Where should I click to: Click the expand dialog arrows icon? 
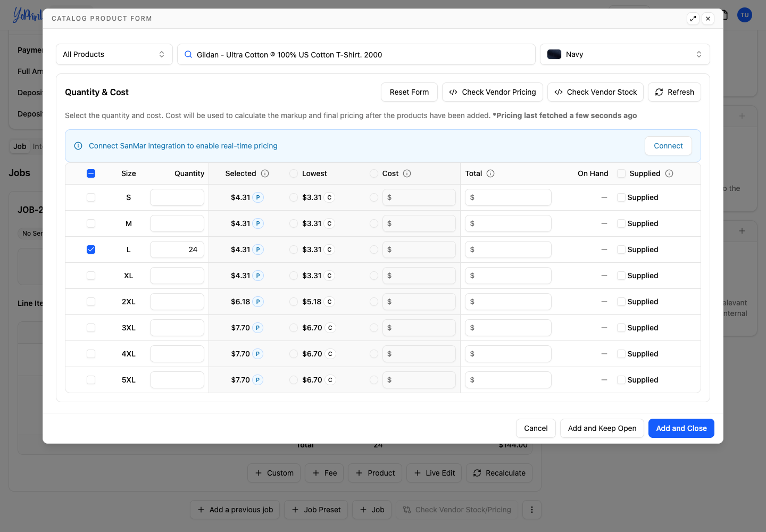693,19
